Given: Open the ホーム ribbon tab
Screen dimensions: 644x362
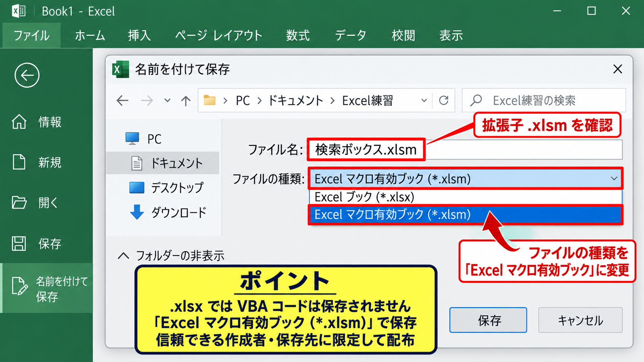Looking at the screenshot, I should [90, 35].
